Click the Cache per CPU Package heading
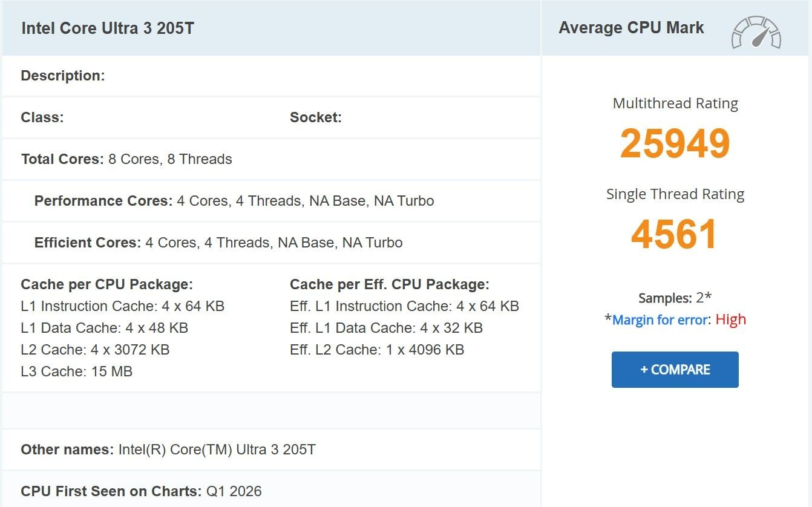This screenshot has width=812, height=507. tap(106, 284)
